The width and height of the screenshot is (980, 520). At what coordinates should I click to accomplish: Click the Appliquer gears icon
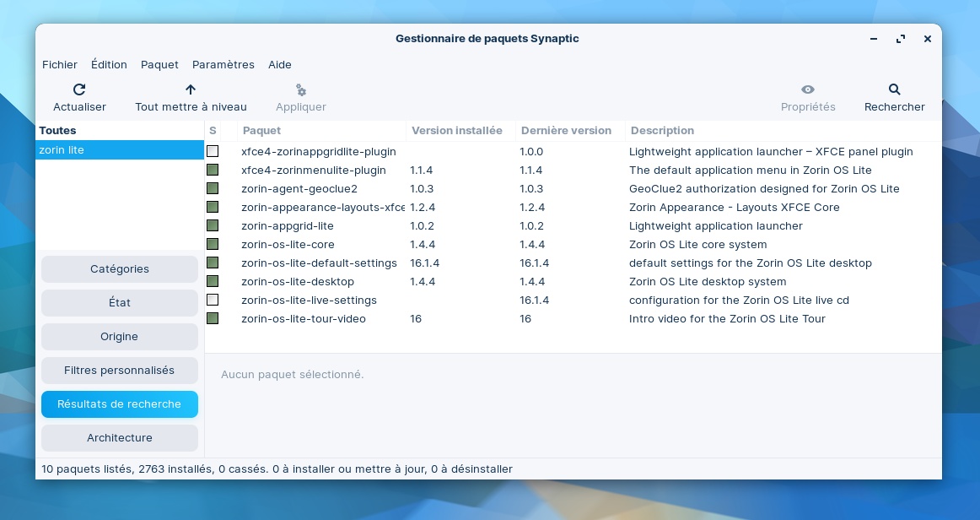pyautogui.click(x=301, y=89)
